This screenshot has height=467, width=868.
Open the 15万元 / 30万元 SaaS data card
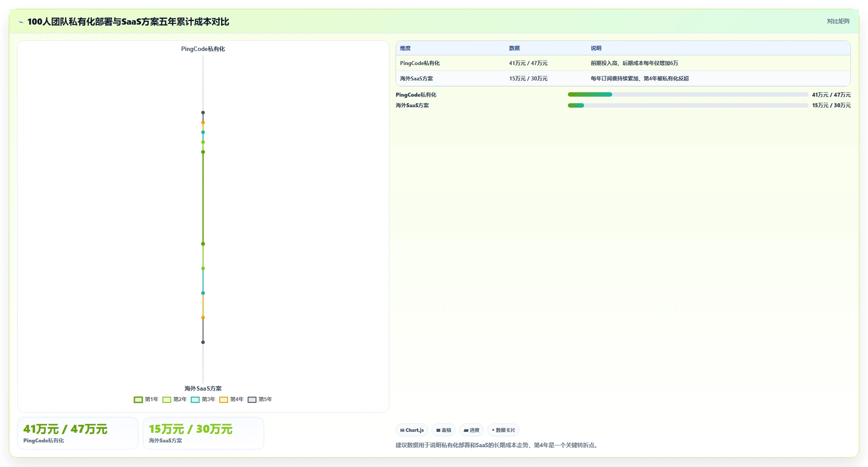pyautogui.click(x=203, y=433)
